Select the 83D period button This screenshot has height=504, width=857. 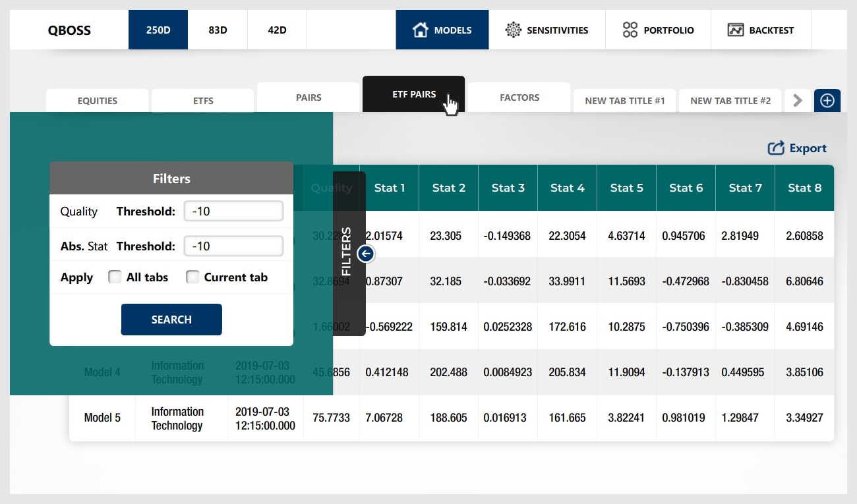[x=218, y=30]
